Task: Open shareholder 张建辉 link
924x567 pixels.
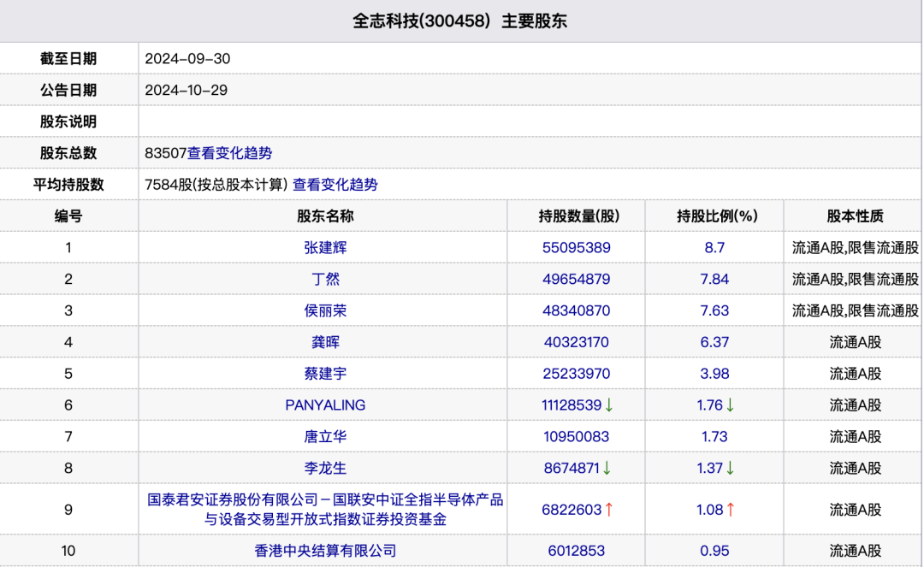Action: [325, 248]
